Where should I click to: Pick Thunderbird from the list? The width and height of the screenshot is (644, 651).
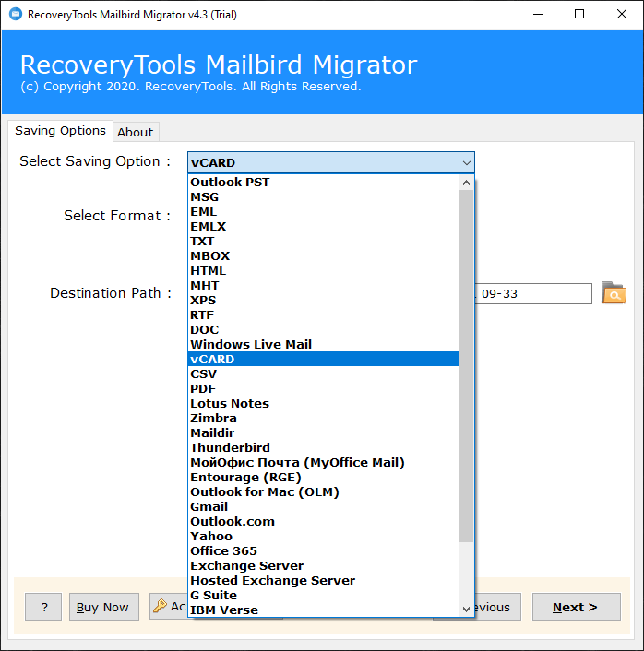click(x=323, y=447)
